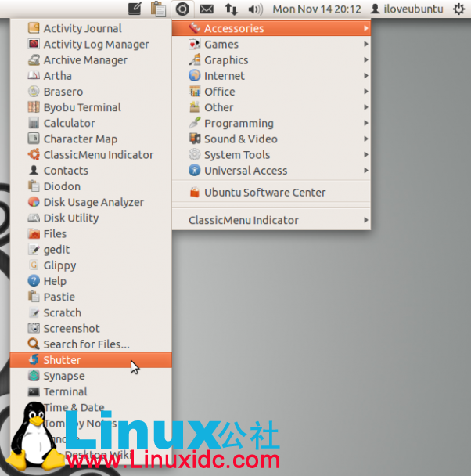The width and height of the screenshot is (471, 476).
Task: Click the Brasero disc icon
Action: [x=34, y=92]
